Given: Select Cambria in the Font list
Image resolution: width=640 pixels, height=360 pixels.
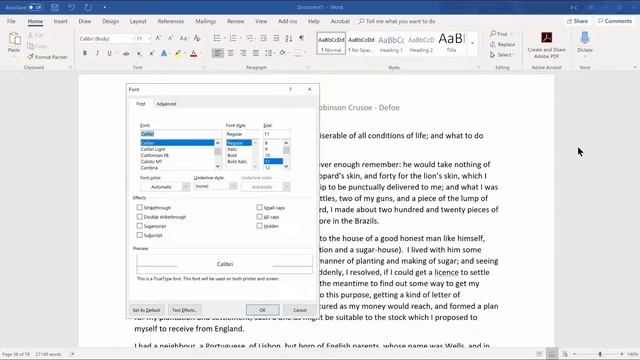Looking at the screenshot, I should tap(149, 168).
